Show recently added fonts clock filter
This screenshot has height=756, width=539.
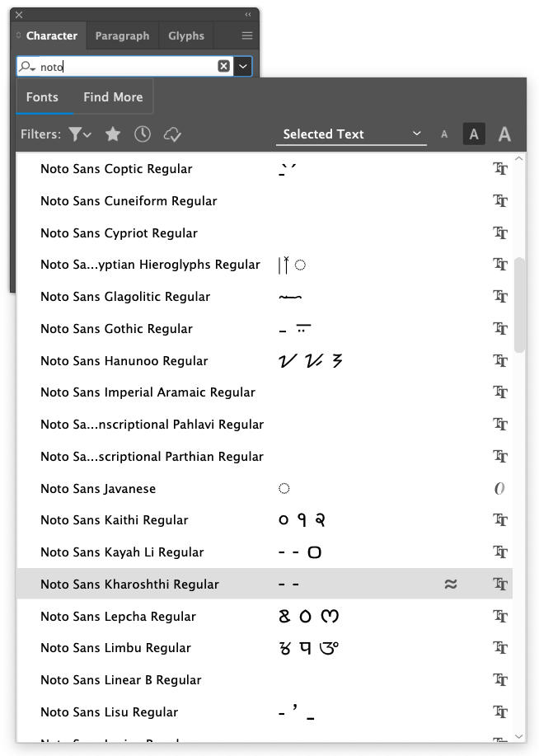[143, 134]
